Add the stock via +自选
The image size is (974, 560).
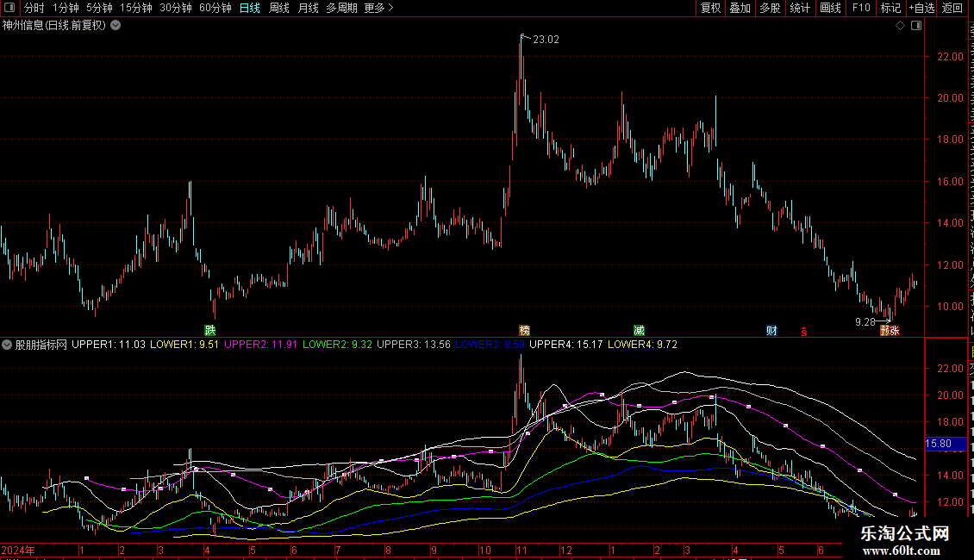pyautogui.click(x=921, y=8)
